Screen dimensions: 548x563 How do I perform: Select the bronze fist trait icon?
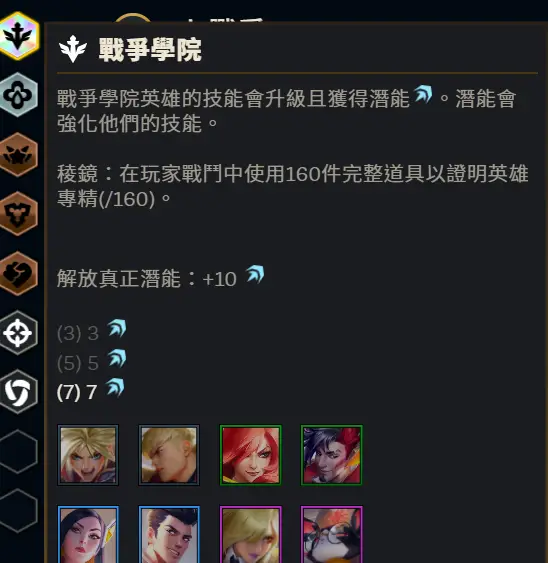19,273
